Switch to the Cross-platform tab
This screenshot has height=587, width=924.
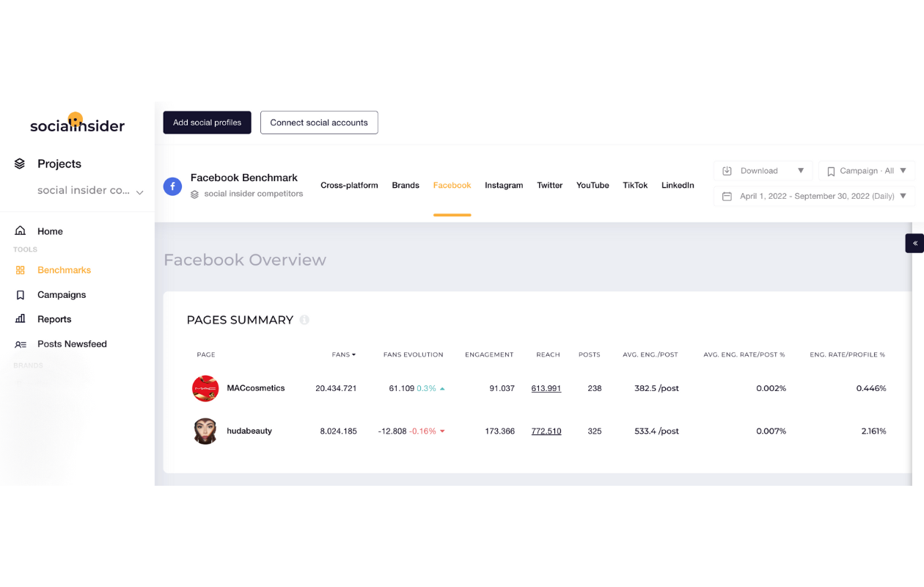pos(349,186)
